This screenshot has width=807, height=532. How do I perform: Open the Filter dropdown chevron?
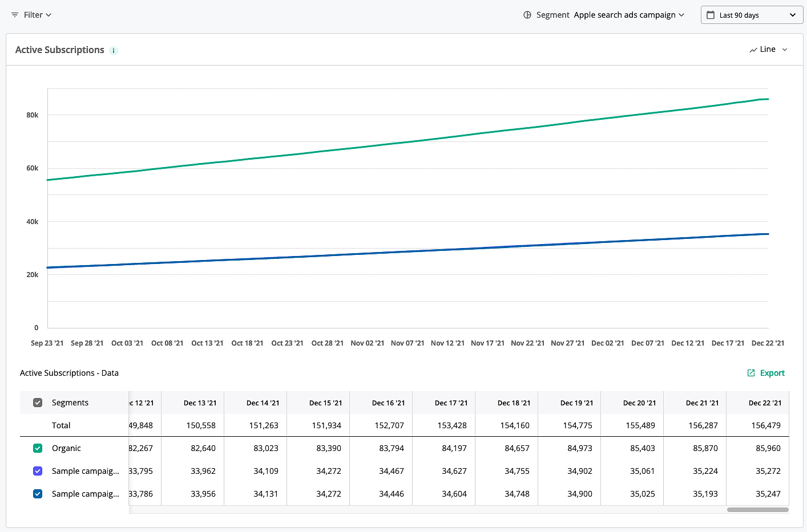click(x=49, y=15)
